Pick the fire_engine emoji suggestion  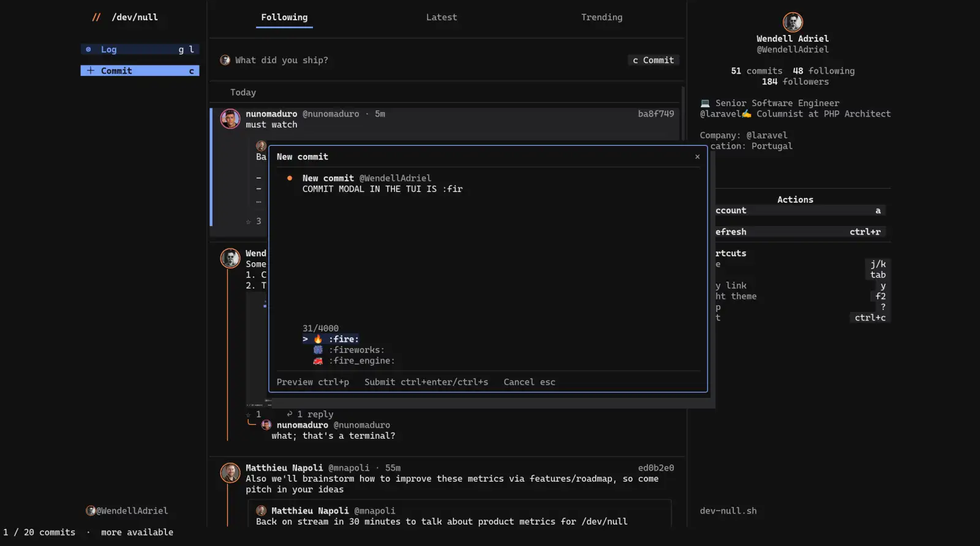(x=354, y=361)
